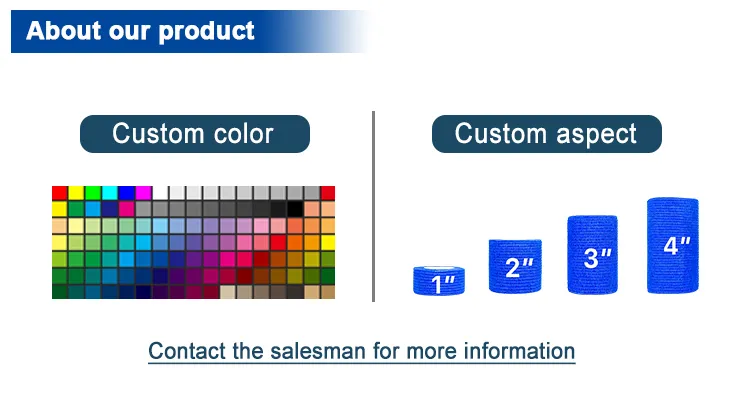Image resolution: width=750 pixels, height=400 pixels.
Task: Pick the 4" tallest bandage roll
Action: [x=671, y=246]
